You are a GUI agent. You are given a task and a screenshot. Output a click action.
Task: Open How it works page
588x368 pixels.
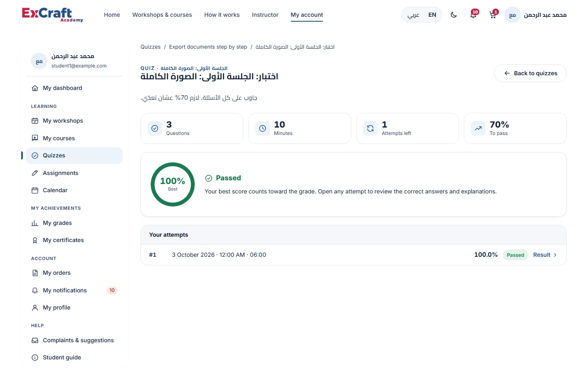coord(222,15)
